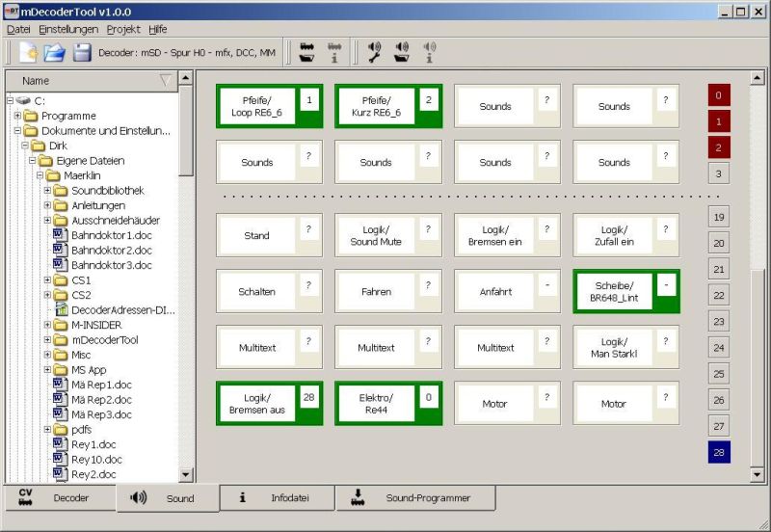Expand the Anleitungen folder

(x=47, y=205)
